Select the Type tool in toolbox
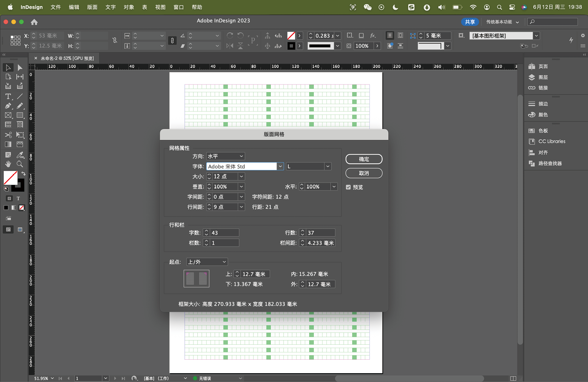 (x=8, y=96)
